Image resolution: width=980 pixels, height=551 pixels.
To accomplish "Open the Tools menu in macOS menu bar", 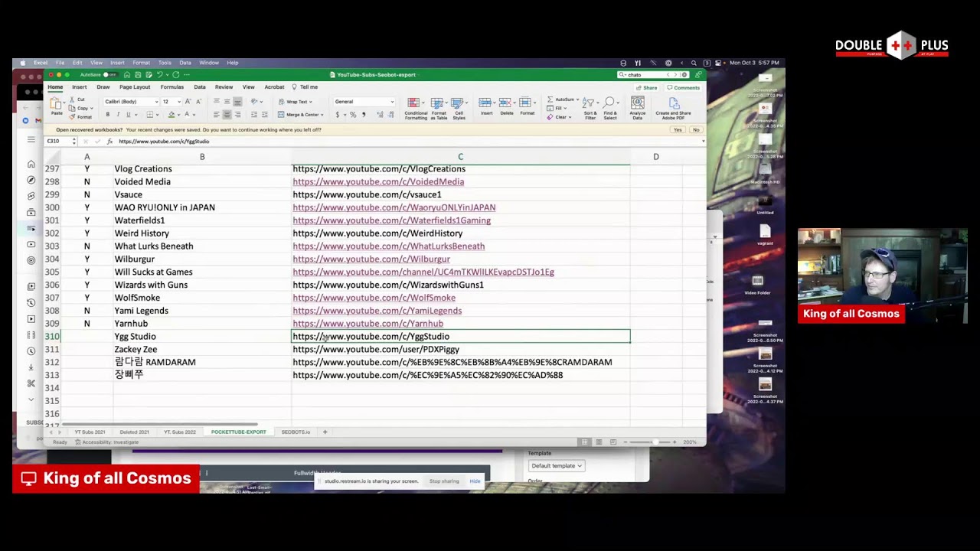I will click(x=165, y=63).
